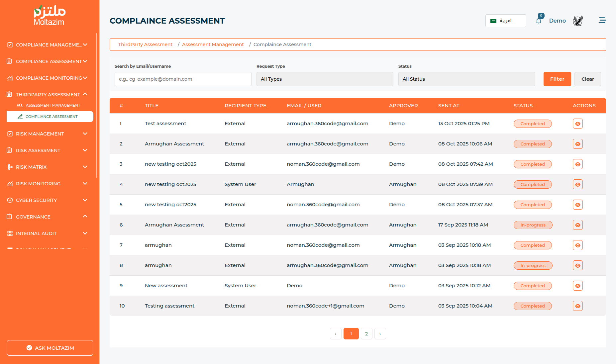Open Assessment Management in sidebar
The height and width of the screenshot is (364, 616).
(53, 105)
